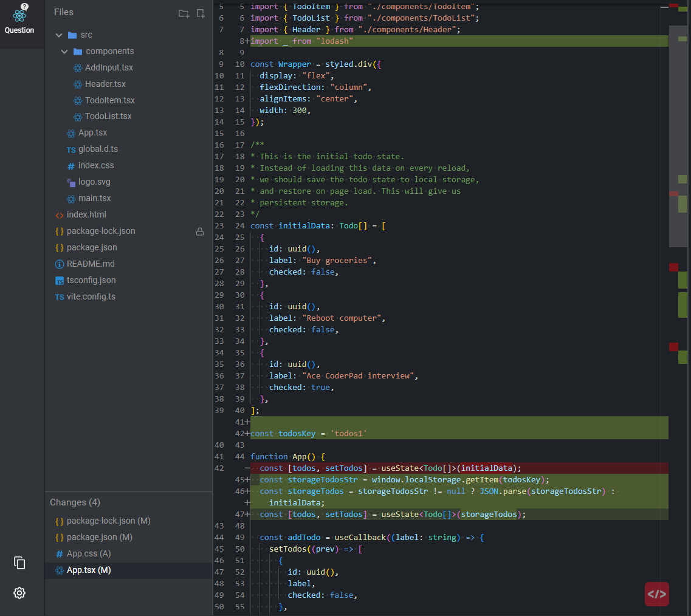Collapse the components folder
The image size is (691, 616).
[x=64, y=51]
